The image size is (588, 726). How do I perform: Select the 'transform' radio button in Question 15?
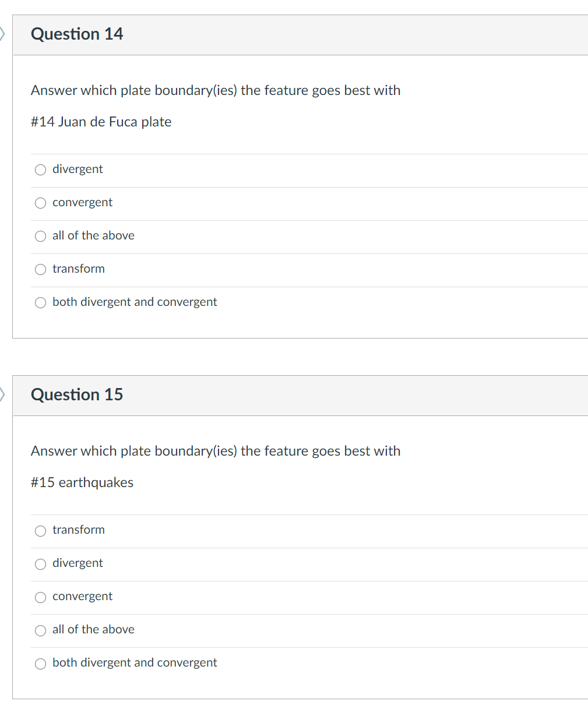tap(40, 530)
